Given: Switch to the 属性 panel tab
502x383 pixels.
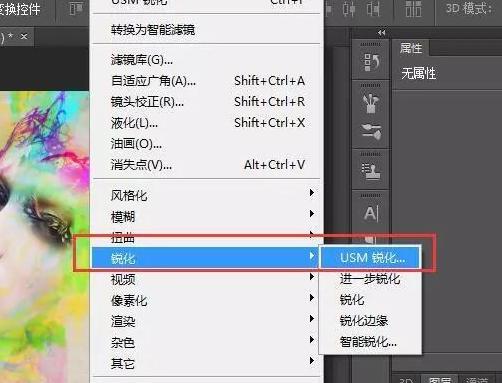Looking at the screenshot, I should (411, 48).
